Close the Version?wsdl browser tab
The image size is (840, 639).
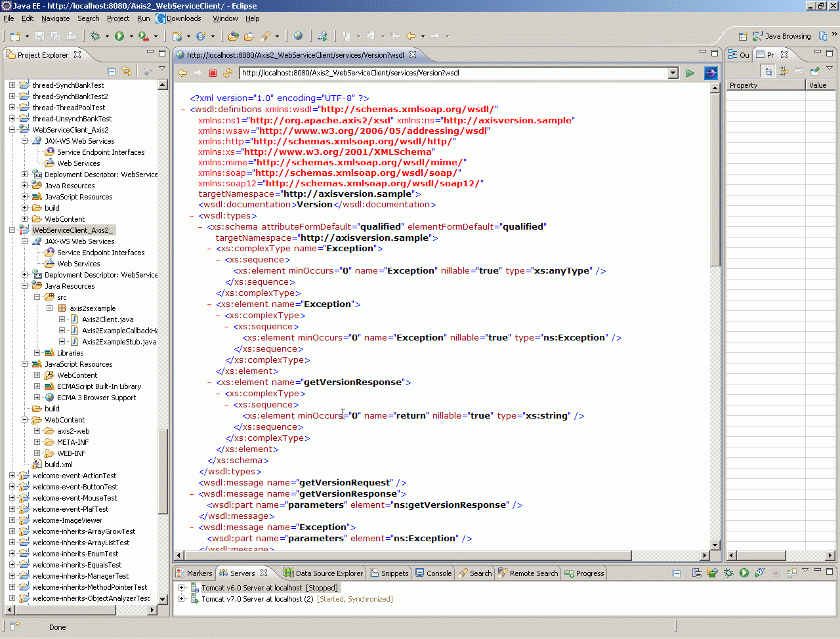tap(413, 55)
